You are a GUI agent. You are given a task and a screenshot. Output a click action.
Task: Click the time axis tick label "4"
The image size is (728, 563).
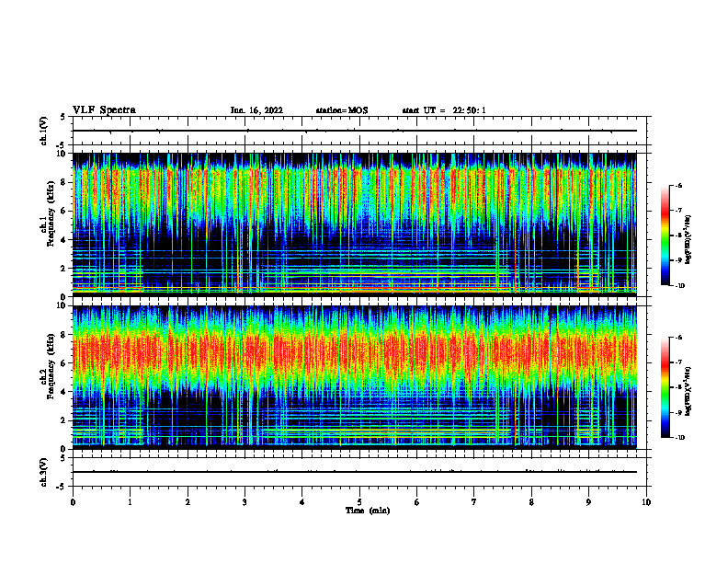click(x=302, y=502)
